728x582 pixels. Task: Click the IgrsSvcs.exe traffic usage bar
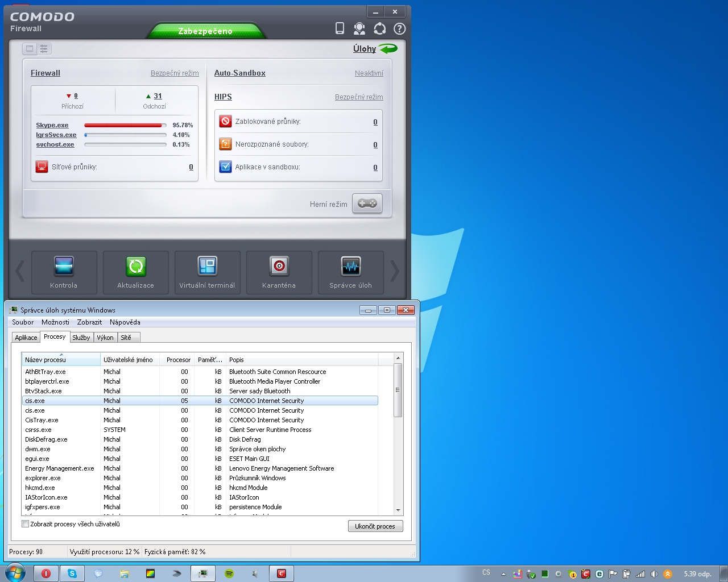125,135
